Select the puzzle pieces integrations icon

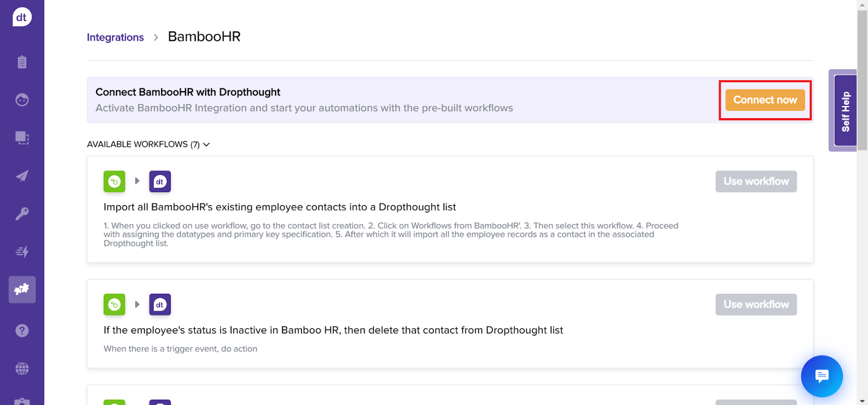22,289
